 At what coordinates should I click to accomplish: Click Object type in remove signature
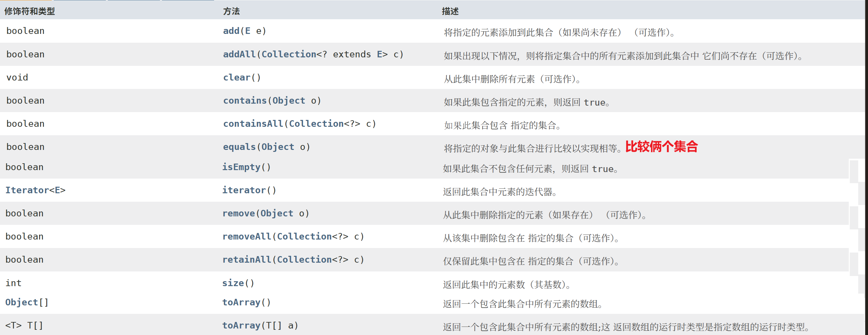(x=277, y=213)
